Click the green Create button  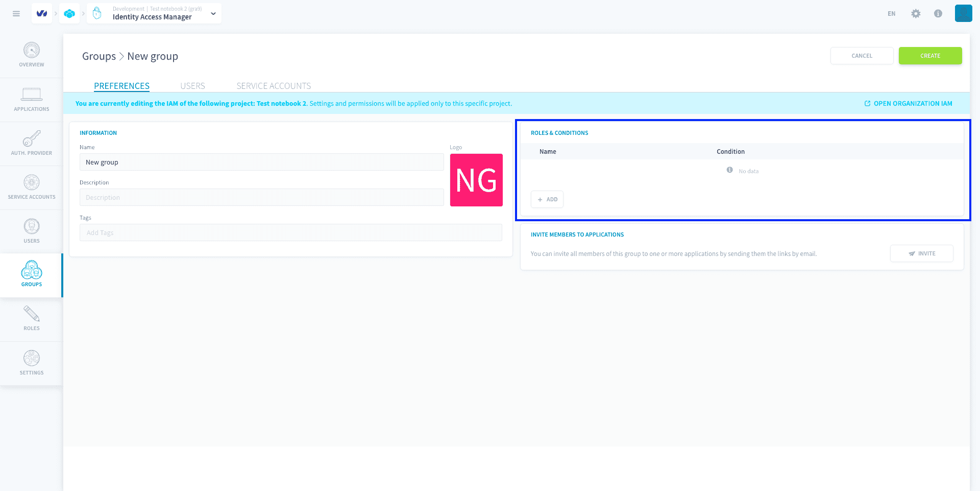click(930, 56)
